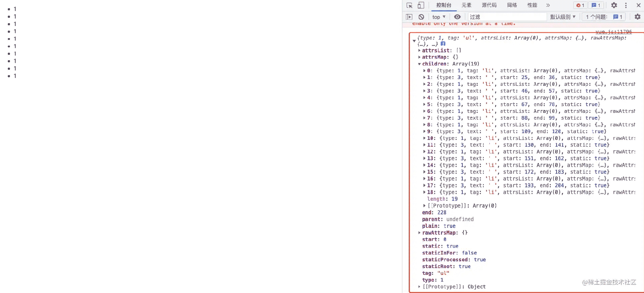The width and height of the screenshot is (644, 293).
Task: Toggle the device toolbar icon
Action: (x=421, y=5)
